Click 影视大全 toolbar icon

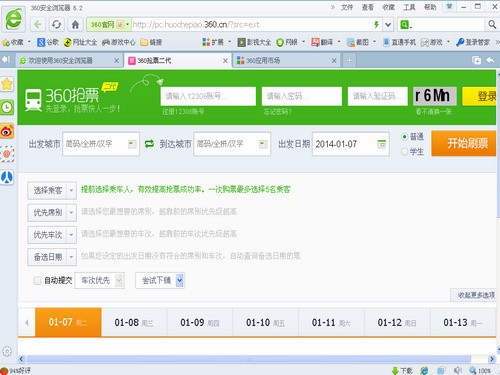[x=254, y=42]
